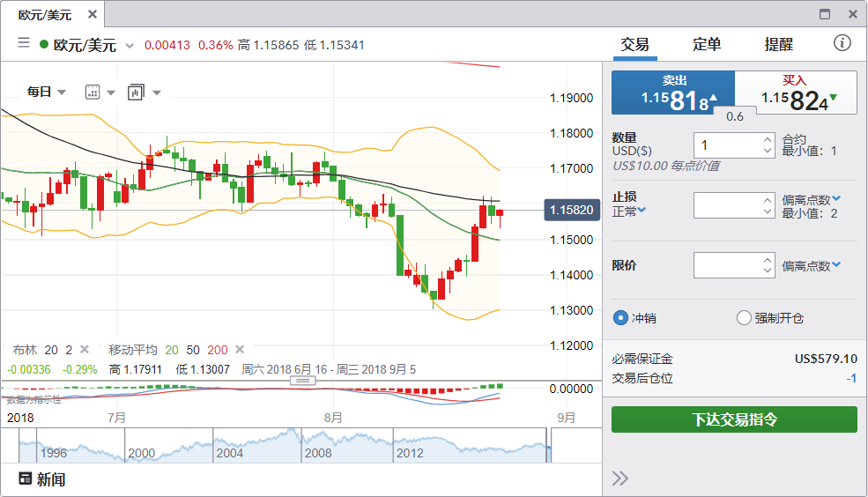Expand the 欧元/美元 instrument chevron
The width and height of the screenshot is (868, 497).
pos(130,46)
